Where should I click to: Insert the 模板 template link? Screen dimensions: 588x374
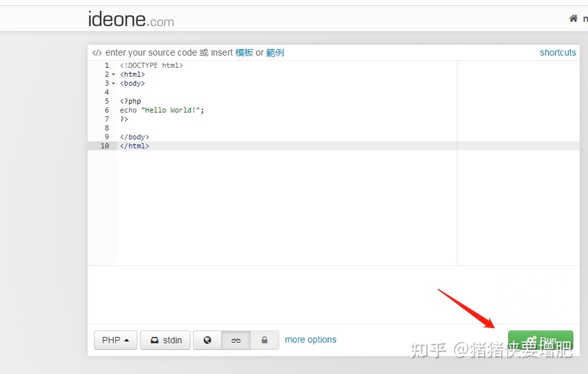click(244, 52)
